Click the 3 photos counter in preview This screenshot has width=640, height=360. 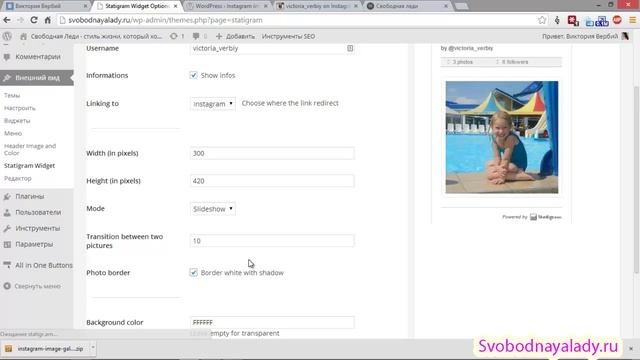click(460, 62)
